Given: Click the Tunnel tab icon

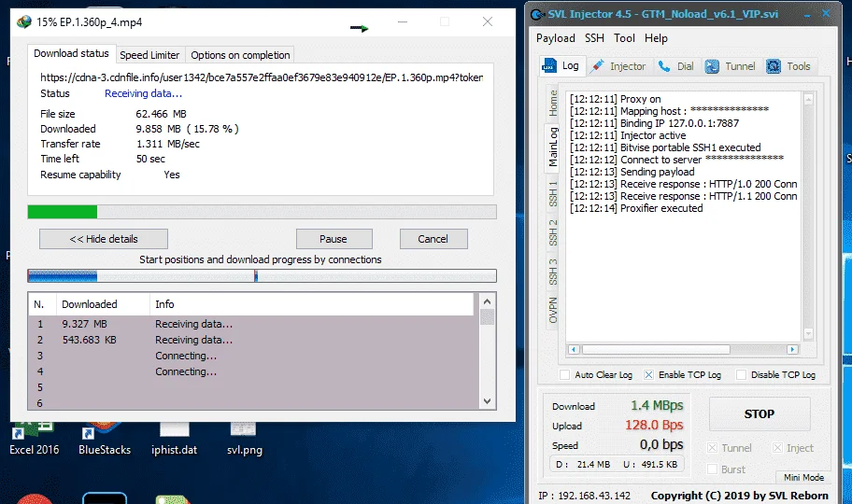Looking at the screenshot, I should pyautogui.click(x=712, y=66).
